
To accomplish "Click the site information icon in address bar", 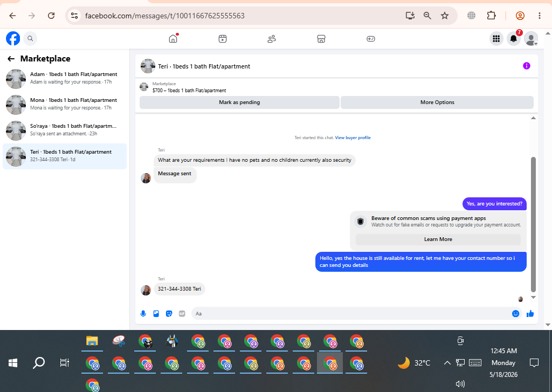I will click(x=74, y=16).
